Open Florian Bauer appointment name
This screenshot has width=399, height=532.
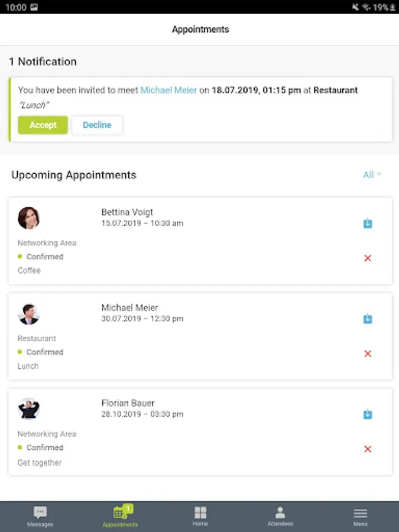tap(128, 403)
